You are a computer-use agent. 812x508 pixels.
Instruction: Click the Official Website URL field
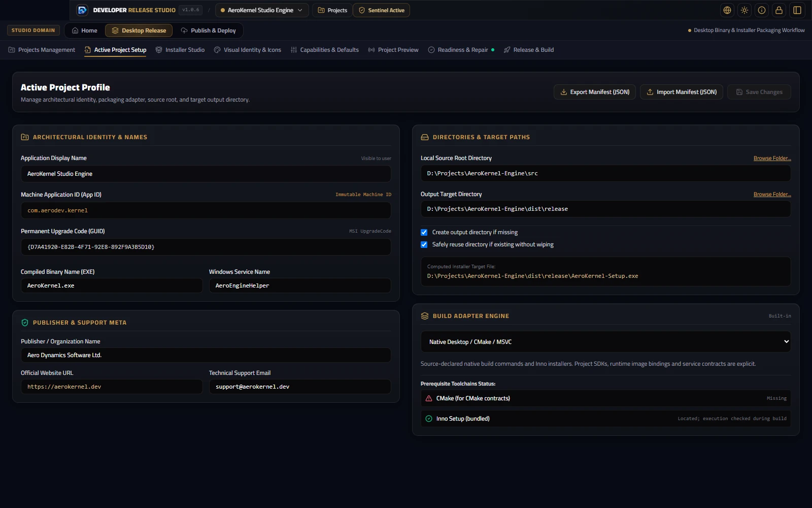112,387
